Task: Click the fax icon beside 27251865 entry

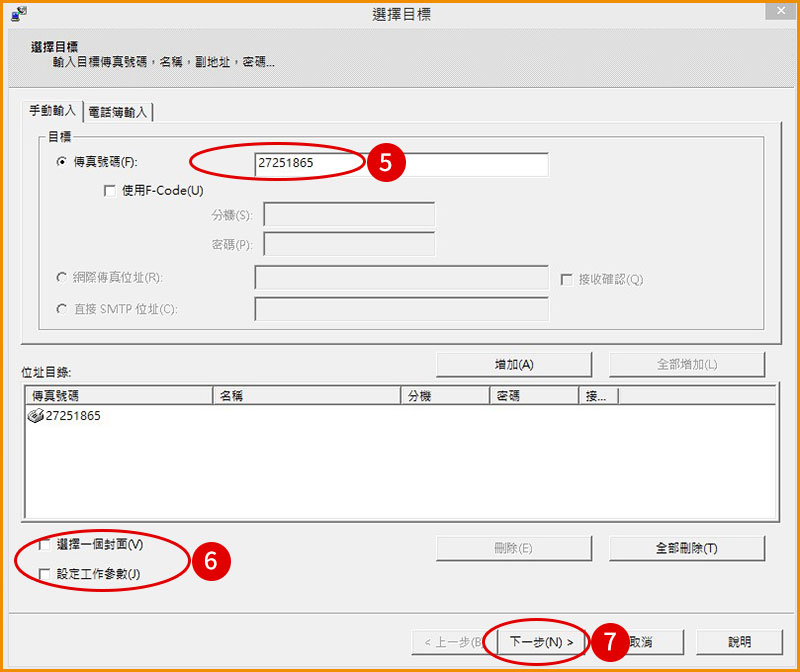Action: (x=35, y=414)
